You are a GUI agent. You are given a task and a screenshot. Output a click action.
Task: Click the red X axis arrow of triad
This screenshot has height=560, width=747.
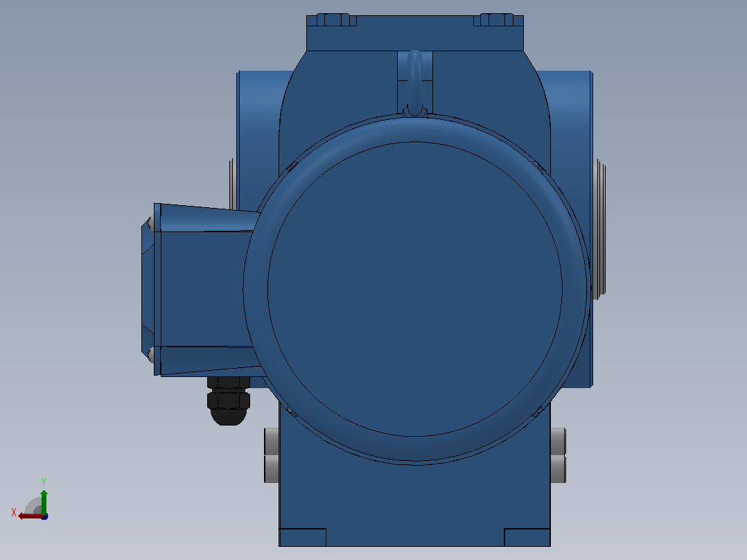point(30,516)
